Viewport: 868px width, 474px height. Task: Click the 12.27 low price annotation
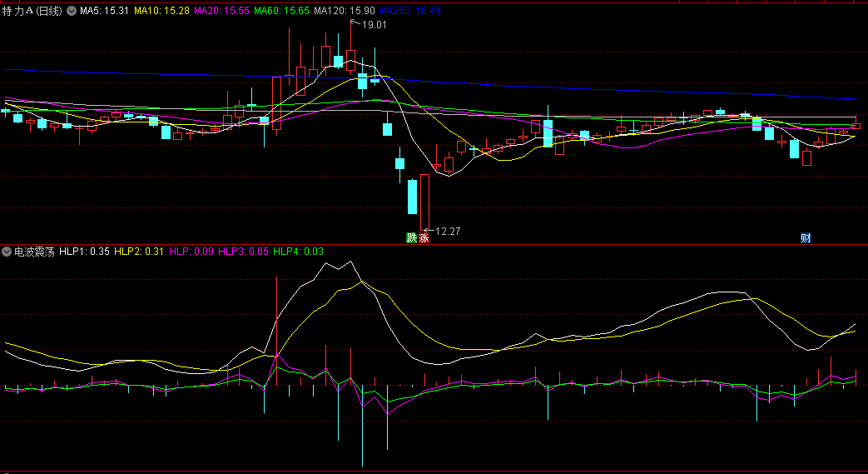448,232
